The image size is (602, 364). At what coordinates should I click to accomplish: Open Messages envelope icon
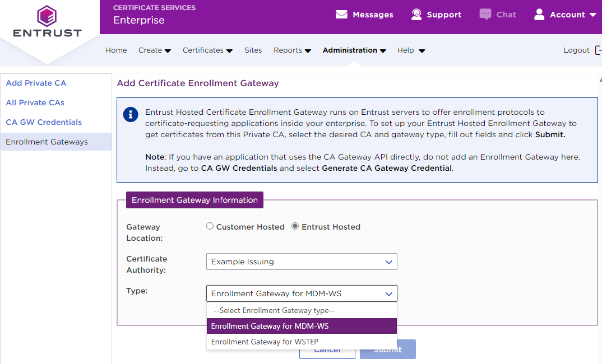coord(341,15)
